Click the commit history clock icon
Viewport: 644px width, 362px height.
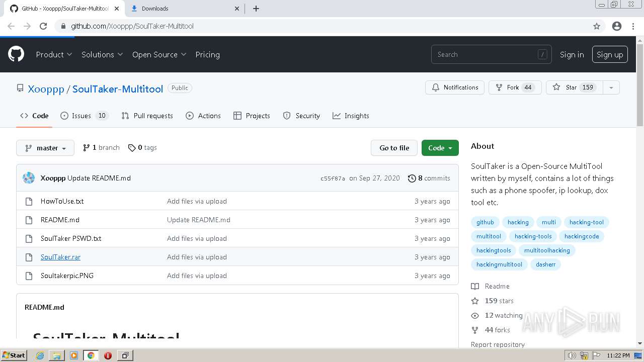(412, 178)
